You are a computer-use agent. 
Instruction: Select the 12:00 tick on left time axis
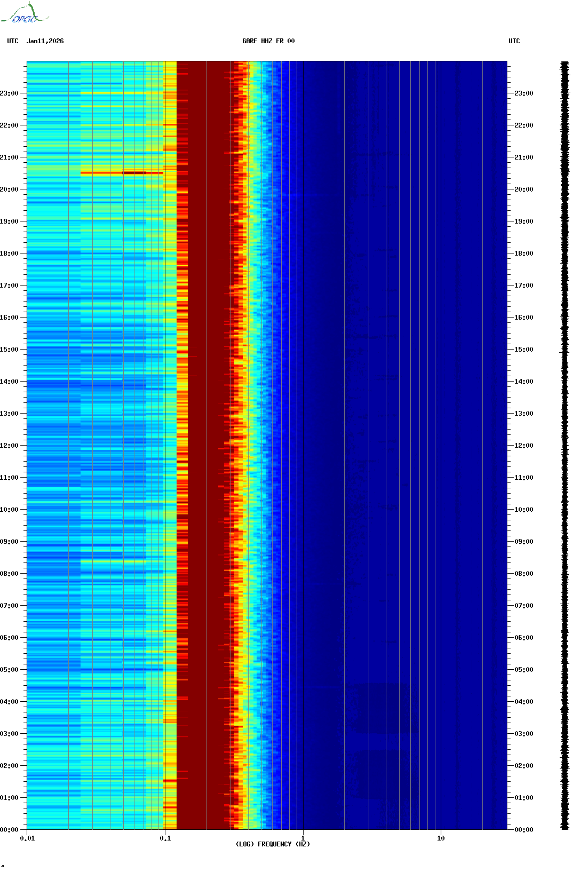pos(10,446)
